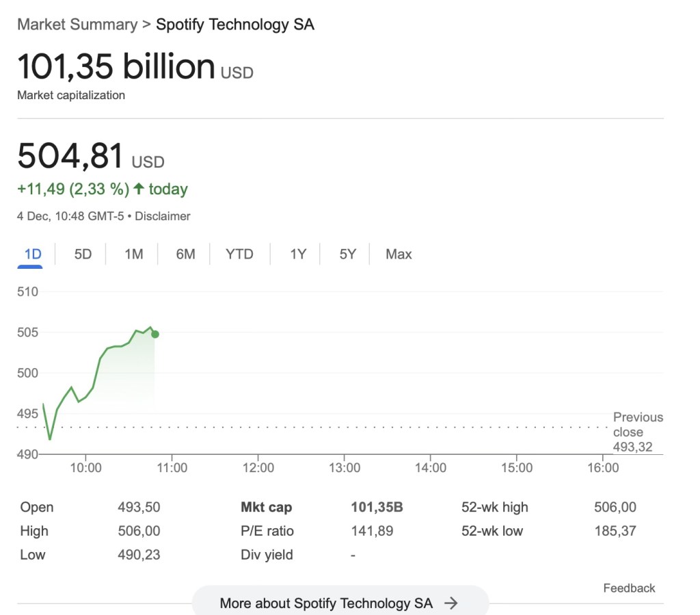700x615 pixels.
Task: Select the 5Y chart range
Action: click(347, 254)
